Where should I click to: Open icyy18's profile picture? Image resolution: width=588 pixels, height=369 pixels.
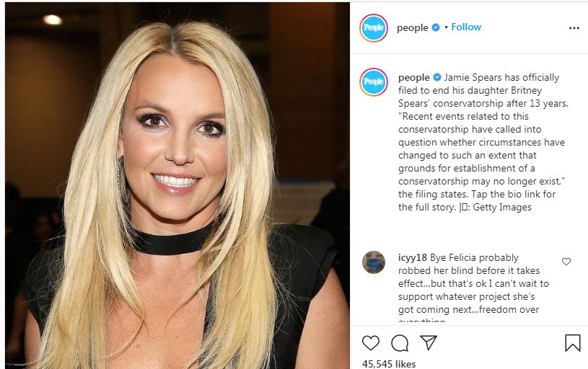pyautogui.click(x=374, y=262)
